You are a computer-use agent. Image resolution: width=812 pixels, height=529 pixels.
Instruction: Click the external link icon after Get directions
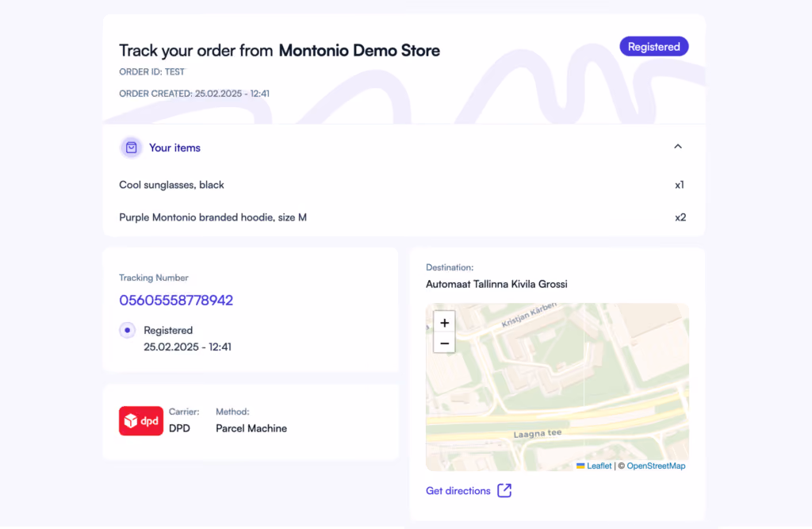(504, 491)
